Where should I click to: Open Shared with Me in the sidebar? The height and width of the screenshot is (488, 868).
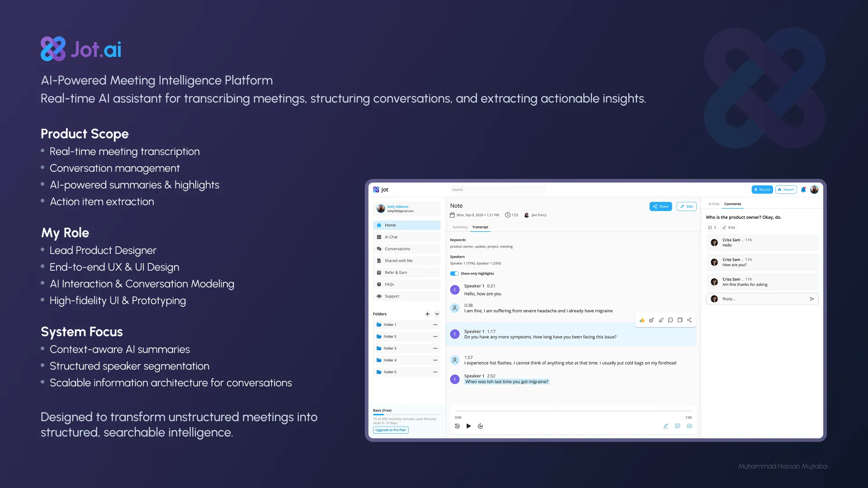(x=407, y=261)
